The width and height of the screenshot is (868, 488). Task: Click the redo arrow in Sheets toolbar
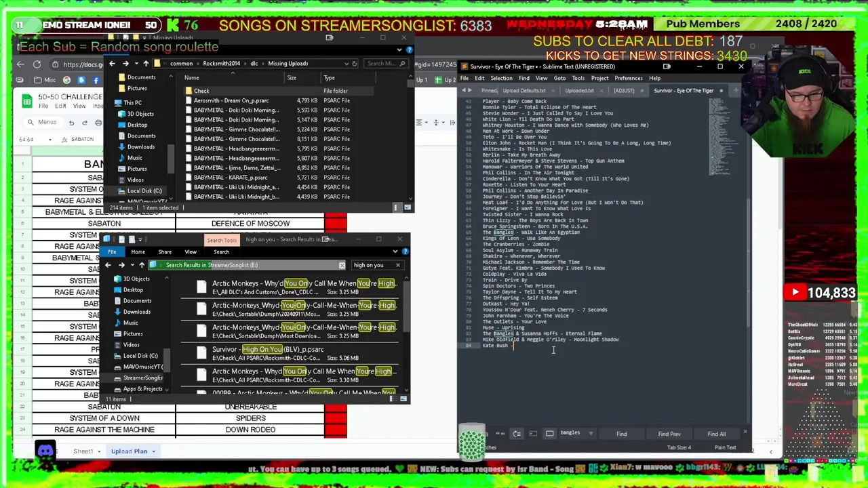click(84, 123)
